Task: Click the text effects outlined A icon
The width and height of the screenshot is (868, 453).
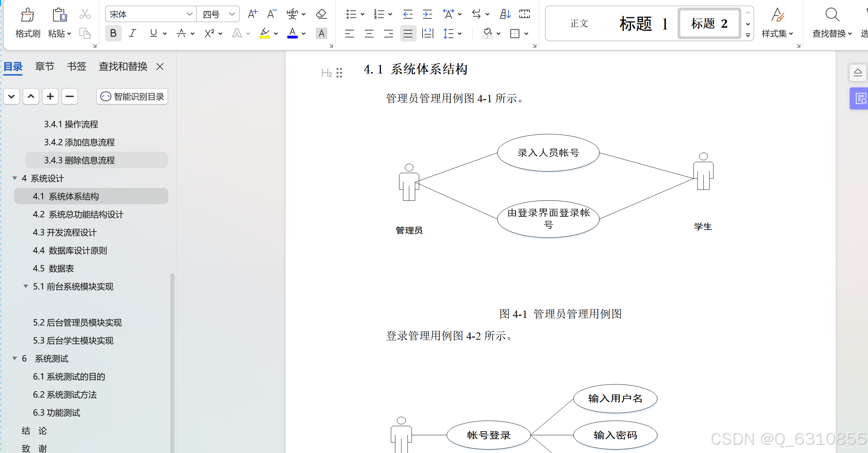Action: coord(237,34)
